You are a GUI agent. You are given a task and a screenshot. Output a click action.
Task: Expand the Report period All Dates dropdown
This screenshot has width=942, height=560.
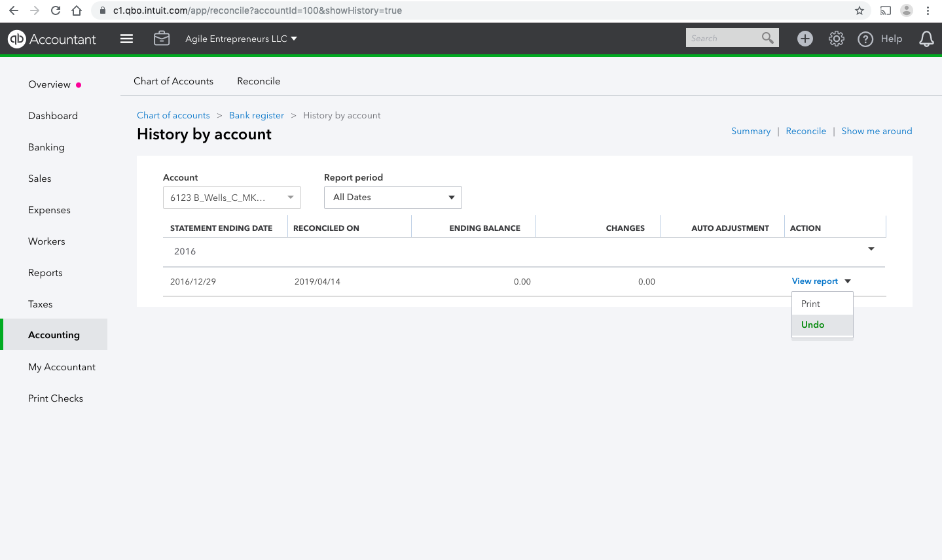pyautogui.click(x=393, y=198)
